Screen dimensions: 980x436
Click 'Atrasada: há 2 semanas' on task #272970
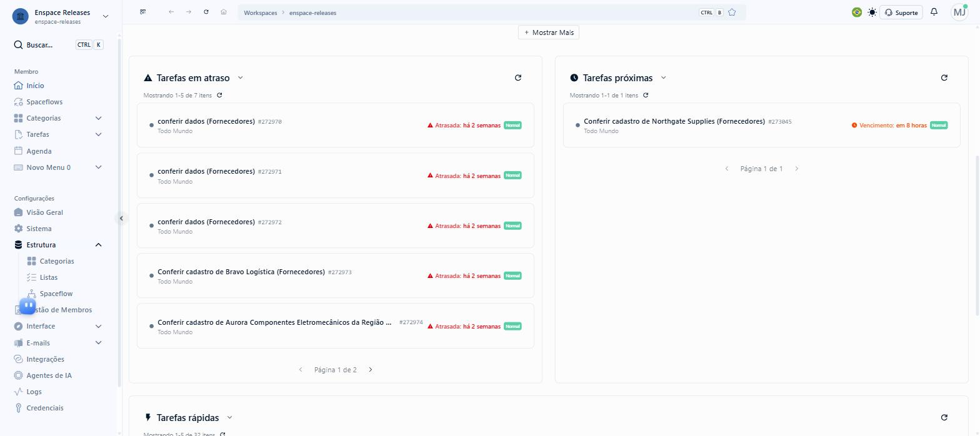(x=464, y=126)
